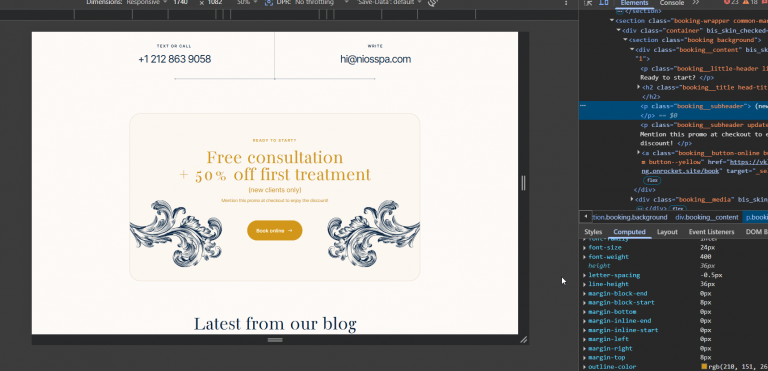
Task: Click the rotate device icon
Action: [x=432, y=2]
